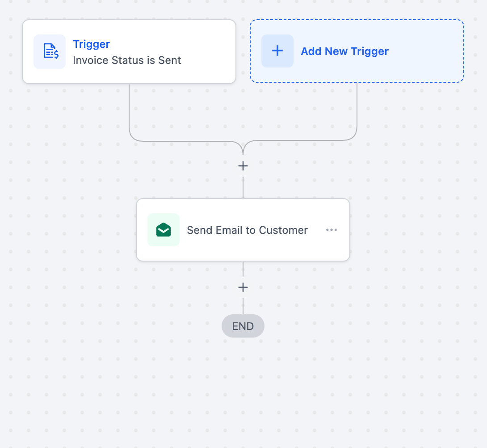Click the connector line directly below Send Email card
This screenshot has height=448, width=487.
[x=243, y=269]
